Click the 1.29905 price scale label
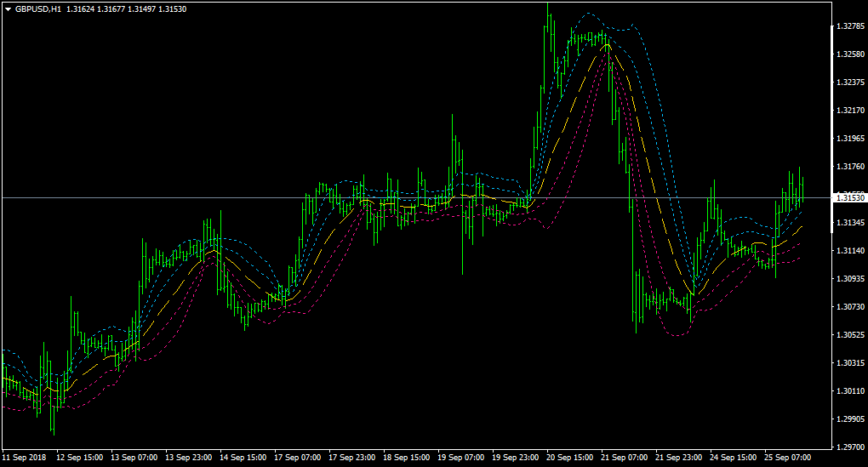This screenshot has height=467, width=868. point(850,419)
